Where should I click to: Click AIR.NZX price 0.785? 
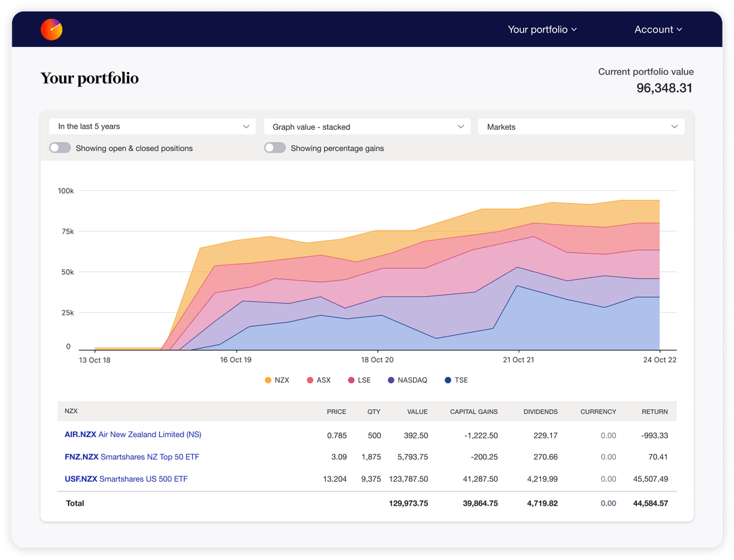coord(336,436)
